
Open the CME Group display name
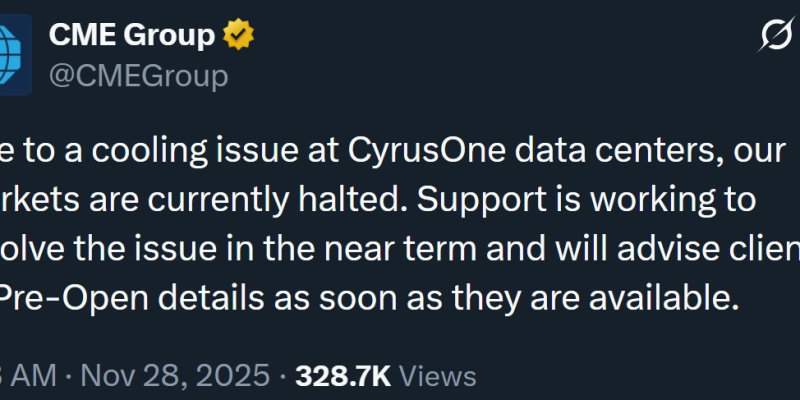(x=131, y=36)
